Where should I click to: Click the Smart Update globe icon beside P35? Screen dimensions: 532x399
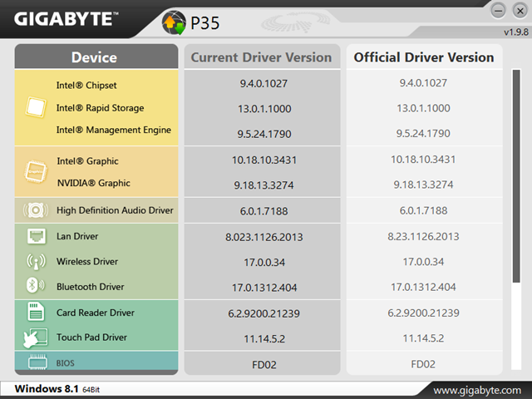174,22
